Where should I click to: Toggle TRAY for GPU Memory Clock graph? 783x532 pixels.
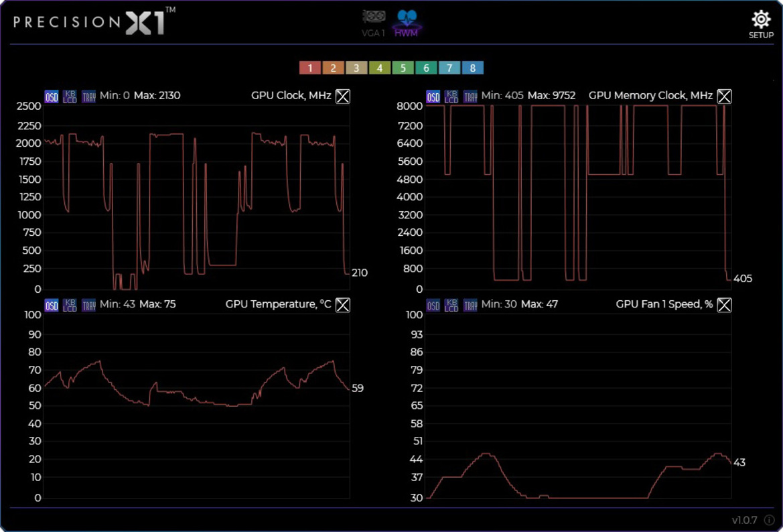470,96
